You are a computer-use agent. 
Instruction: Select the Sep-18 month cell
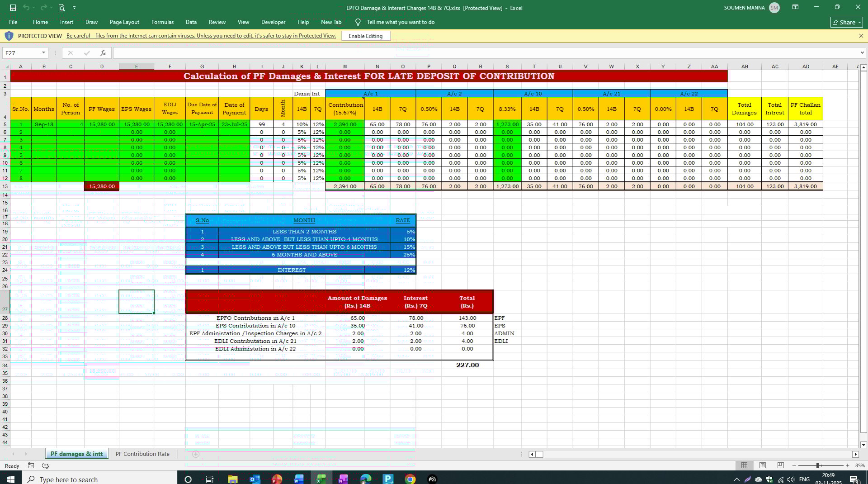tap(44, 124)
